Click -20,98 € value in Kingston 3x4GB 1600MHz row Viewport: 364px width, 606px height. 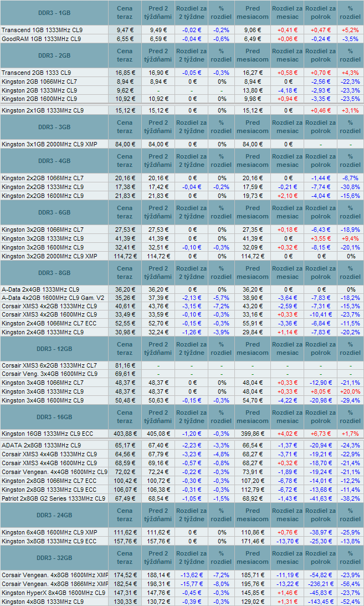click(x=320, y=400)
